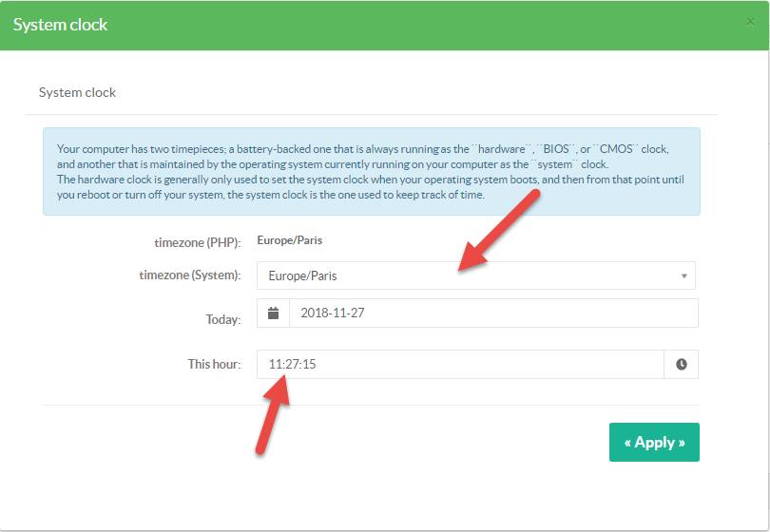Screen dimensions: 770x532
Task: Open the timezone (System) dropdown
Action: pyautogui.click(x=475, y=275)
